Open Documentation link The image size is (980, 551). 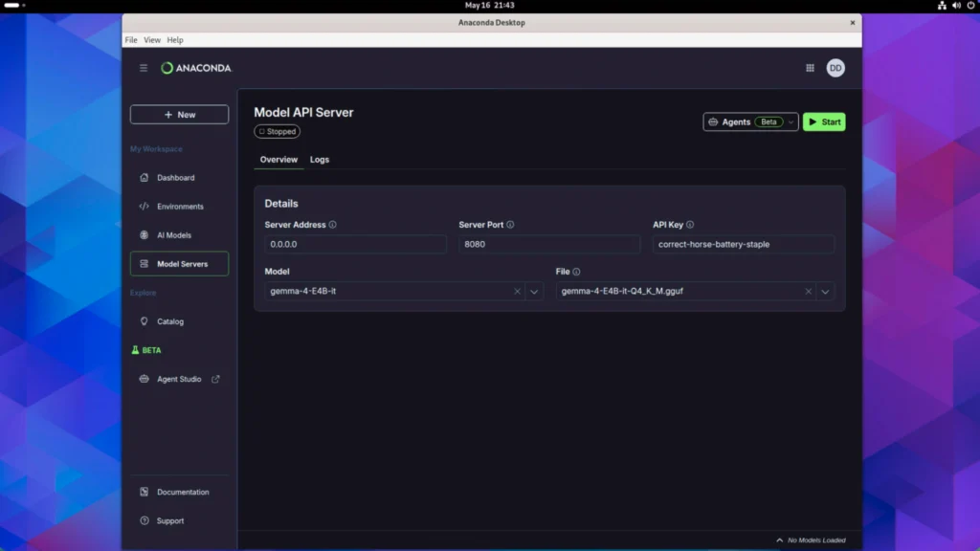(179, 493)
